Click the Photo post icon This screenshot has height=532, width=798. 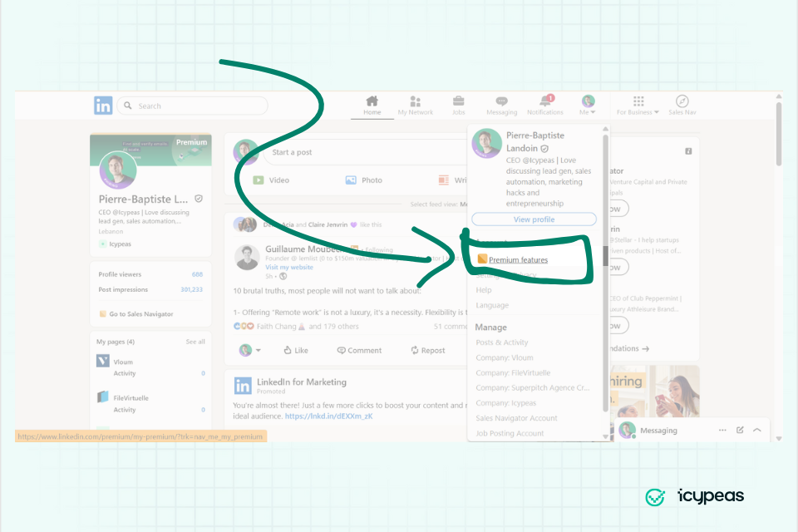pyautogui.click(x=351, y=180)
